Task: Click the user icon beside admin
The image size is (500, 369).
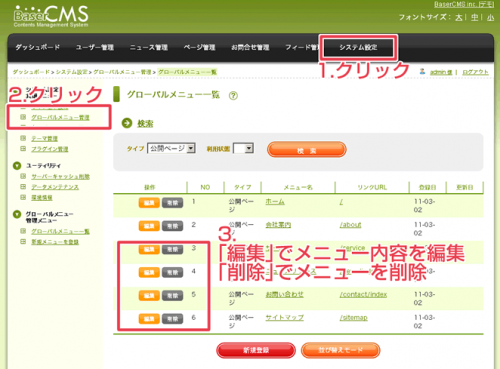Action: point(422,71)
